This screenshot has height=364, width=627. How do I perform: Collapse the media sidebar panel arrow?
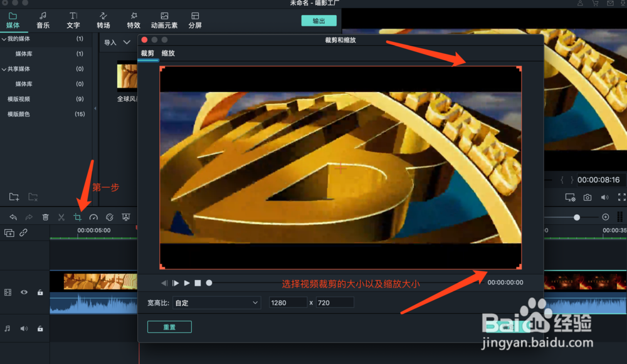point(95,108)
